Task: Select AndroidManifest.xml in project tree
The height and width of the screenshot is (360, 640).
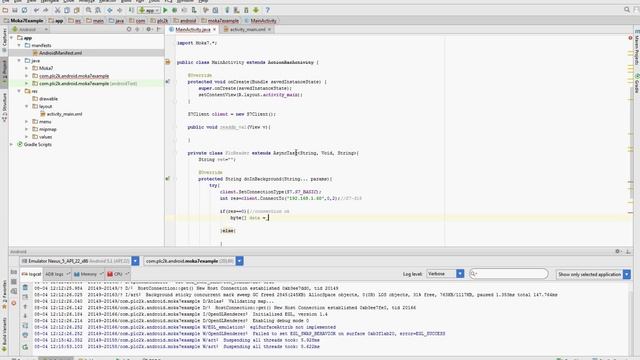Action: pyautogui.click(x=60, y=53)
